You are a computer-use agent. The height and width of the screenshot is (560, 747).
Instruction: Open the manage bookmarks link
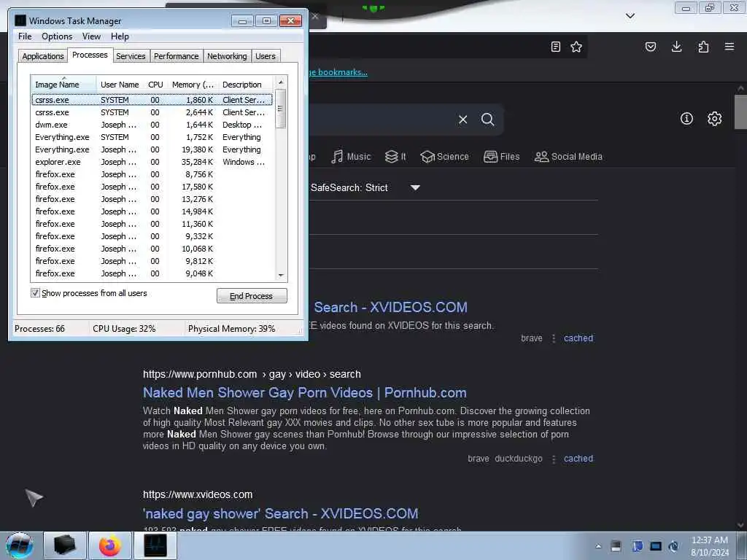pos(338,72)
